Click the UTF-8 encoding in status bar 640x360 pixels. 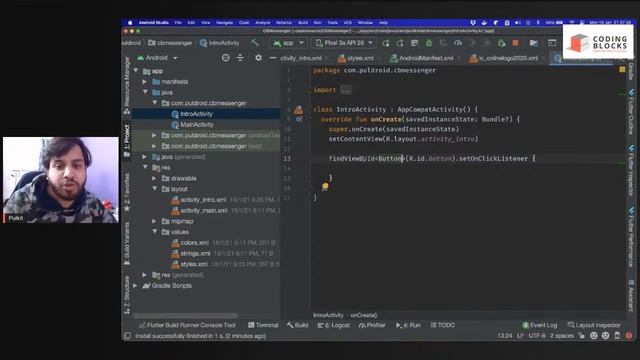click(537, 336)
